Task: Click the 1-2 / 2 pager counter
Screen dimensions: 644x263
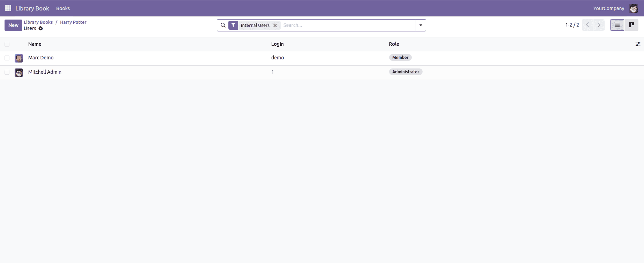Action: (x=572, y=25)
